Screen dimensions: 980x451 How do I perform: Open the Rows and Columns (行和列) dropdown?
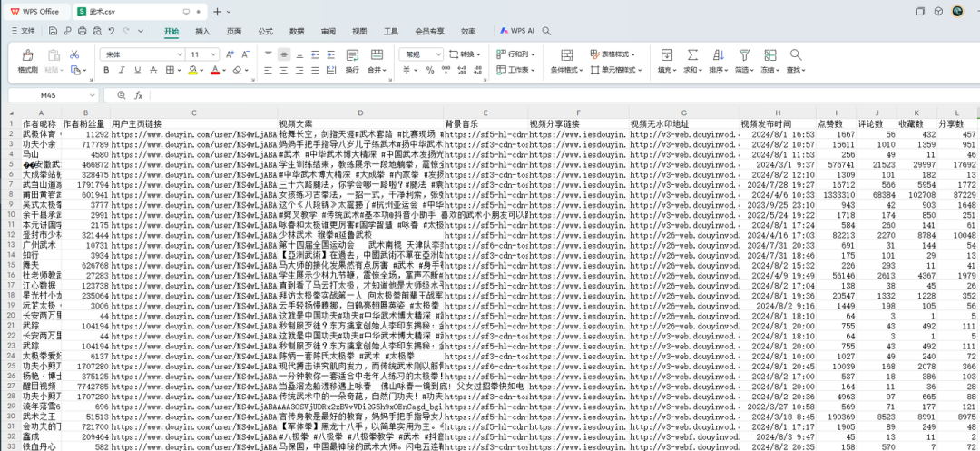coord(515,54)
